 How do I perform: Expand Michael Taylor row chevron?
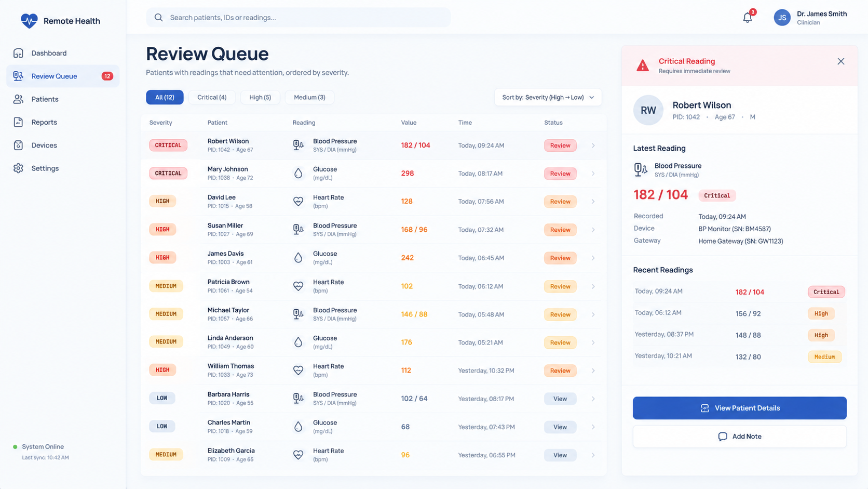[x=593, y=314]
